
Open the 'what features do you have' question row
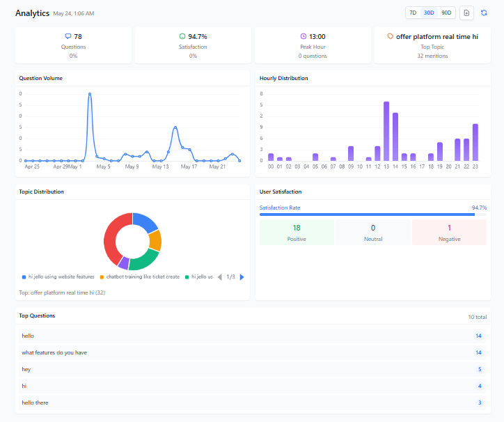(x=252, y=352)
